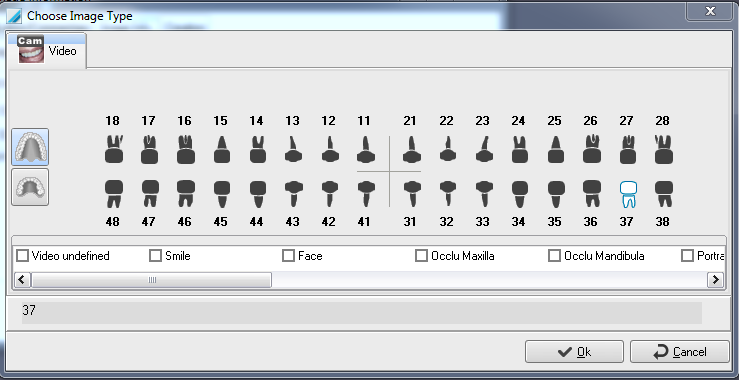Screen dimensions: 739x380
Task: Select upper tooth 14 icon
Action: (257, 149)
